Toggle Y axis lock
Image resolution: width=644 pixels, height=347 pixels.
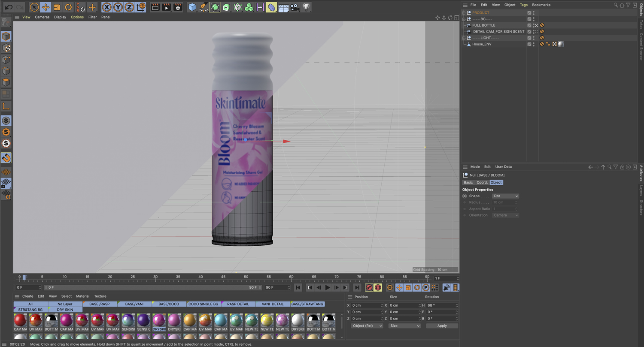point(118,7)
